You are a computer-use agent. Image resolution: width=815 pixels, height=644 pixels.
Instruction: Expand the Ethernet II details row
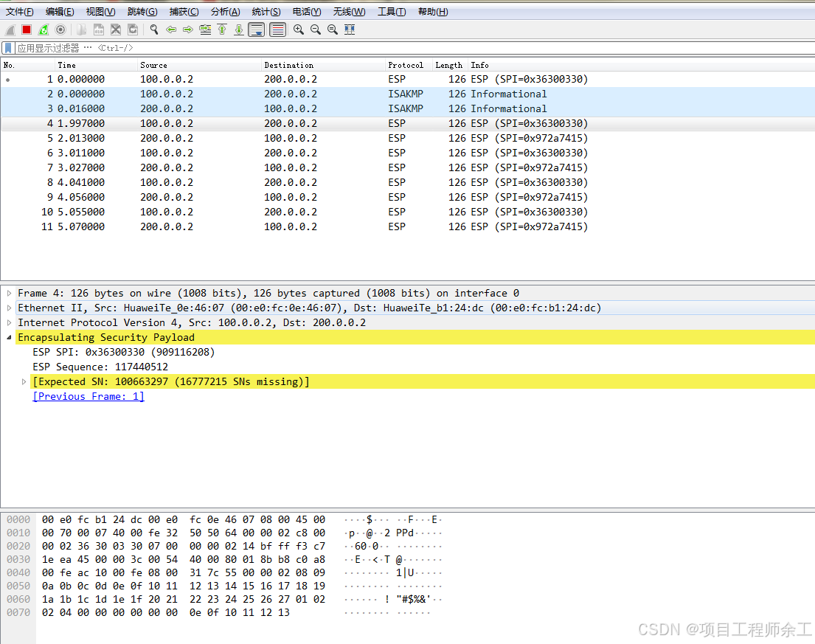pyautogui.click(x=10, y=308)
